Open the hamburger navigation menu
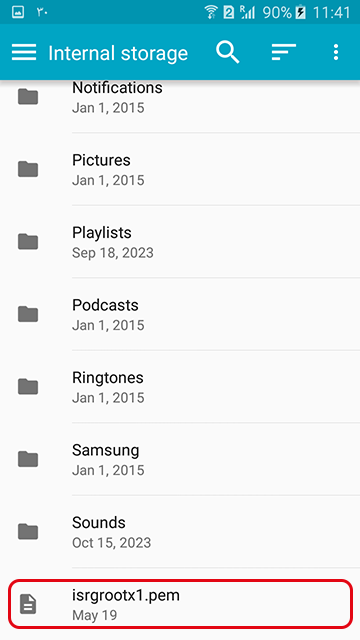Image resolution: width=360 pixels, height=640 pixels. pos(24,52)
